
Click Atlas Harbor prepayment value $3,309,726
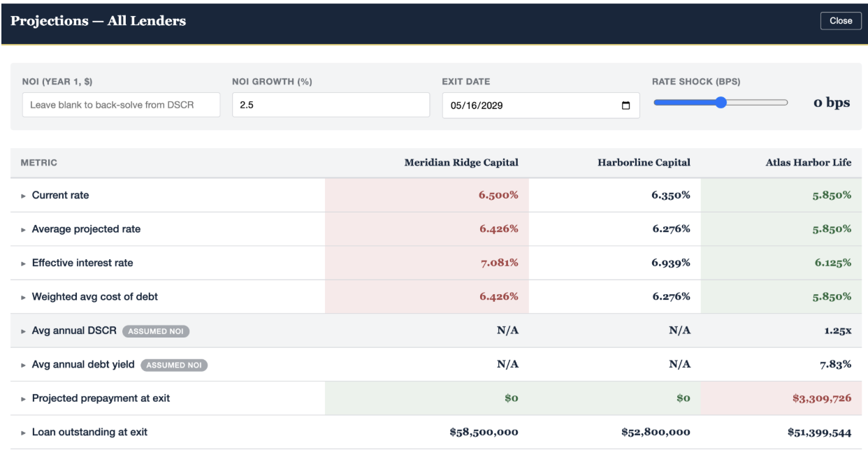pos(822,398)
